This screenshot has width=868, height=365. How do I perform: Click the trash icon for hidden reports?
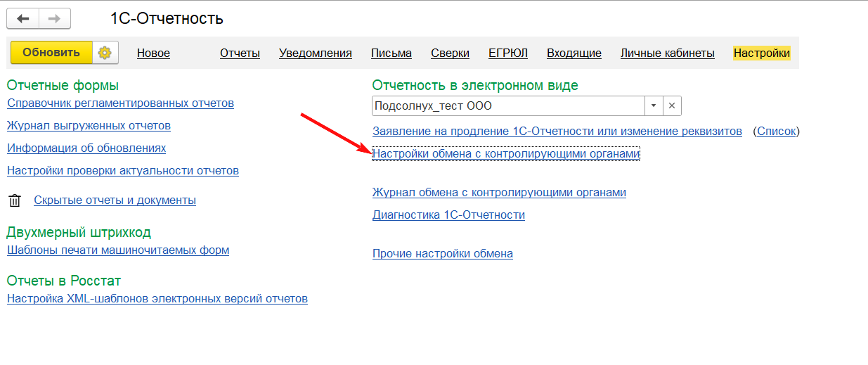[x=15, y=200]
